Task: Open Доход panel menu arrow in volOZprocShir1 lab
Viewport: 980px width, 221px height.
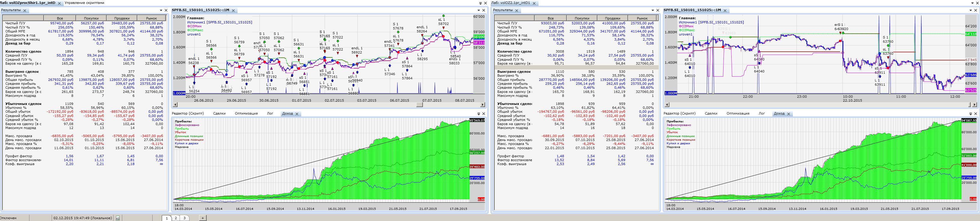Action: tap(478, 114)
